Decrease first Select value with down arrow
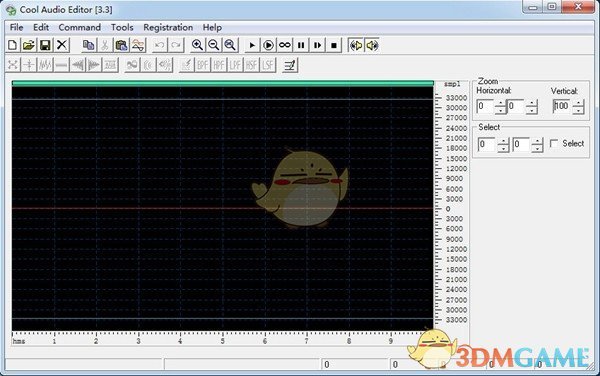600x376 pixels. point(503,148)
